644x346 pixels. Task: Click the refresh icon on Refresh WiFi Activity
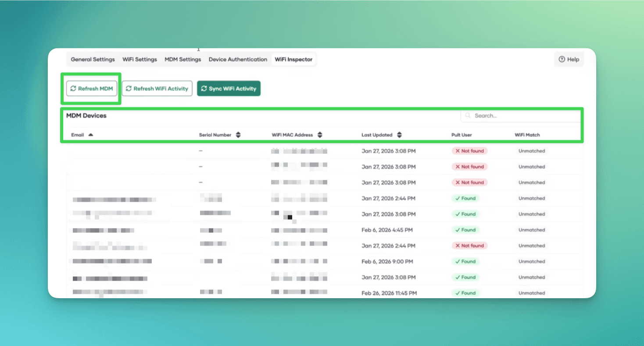(129, 88)
